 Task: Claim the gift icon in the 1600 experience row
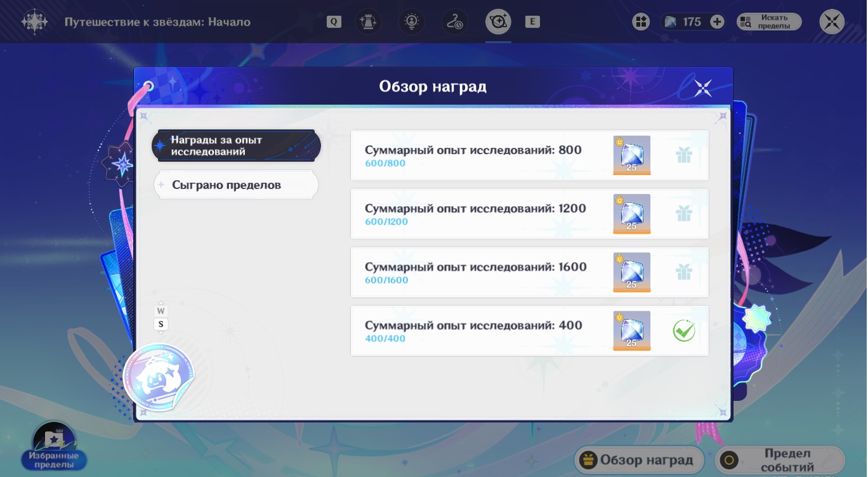[683, 272]
